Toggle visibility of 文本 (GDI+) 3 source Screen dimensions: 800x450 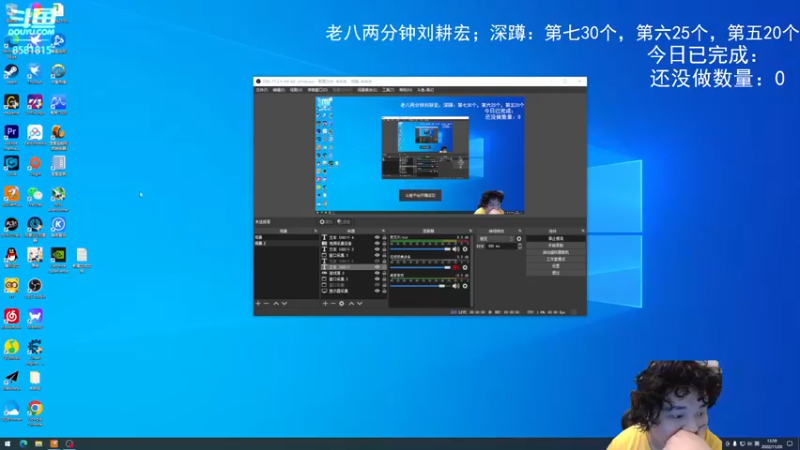tap(377, 249)
